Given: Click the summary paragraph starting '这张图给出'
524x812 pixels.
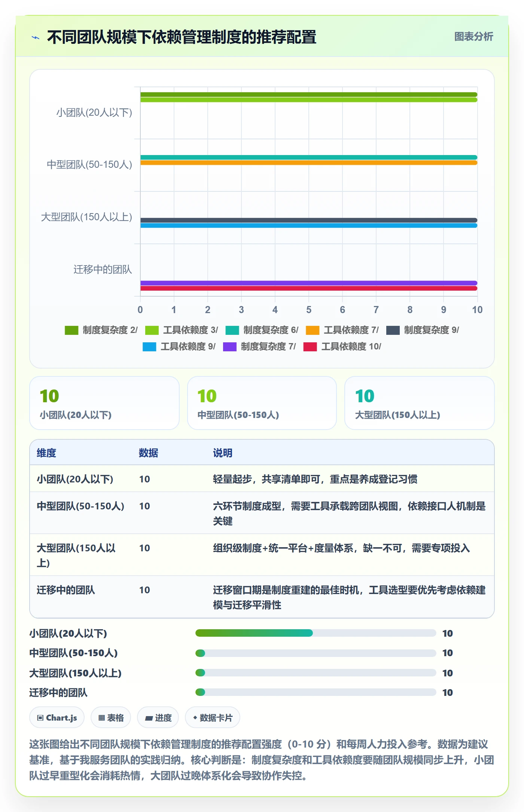Looking at the screenshot, I should [262, 760].
